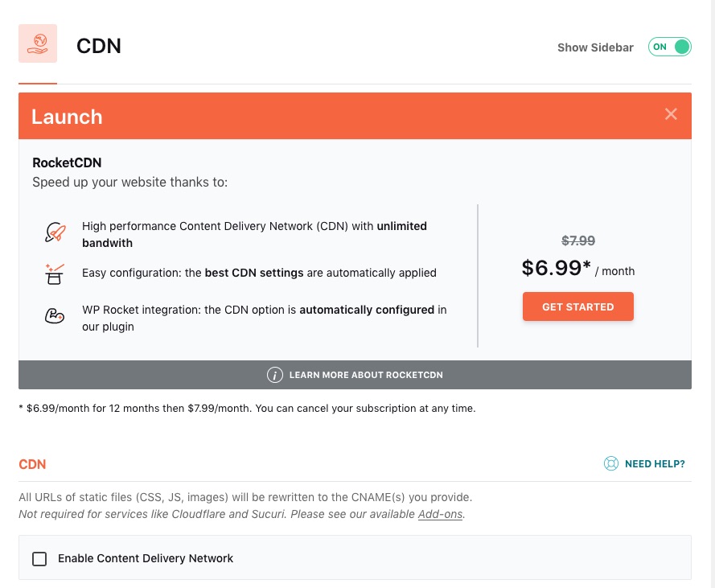Click the info icon in the grey bar

coord(275,375)
